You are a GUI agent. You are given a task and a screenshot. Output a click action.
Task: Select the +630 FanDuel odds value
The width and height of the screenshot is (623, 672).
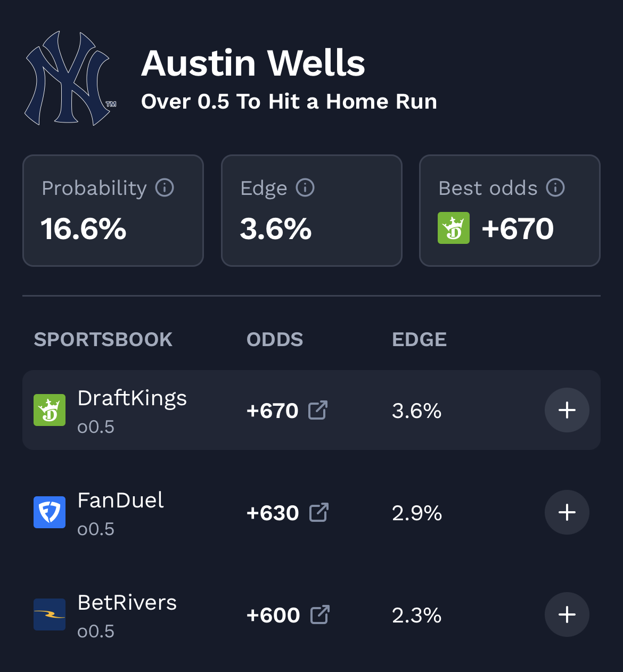click(x=273, y=513)
